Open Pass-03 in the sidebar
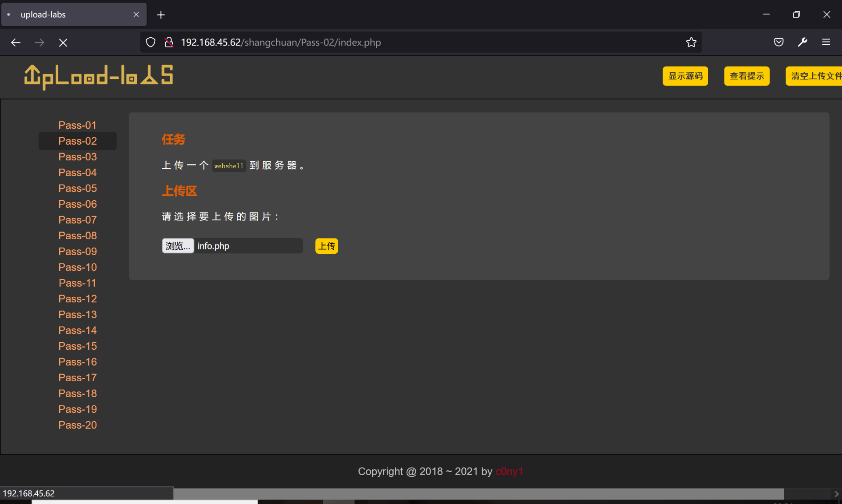 78,157
